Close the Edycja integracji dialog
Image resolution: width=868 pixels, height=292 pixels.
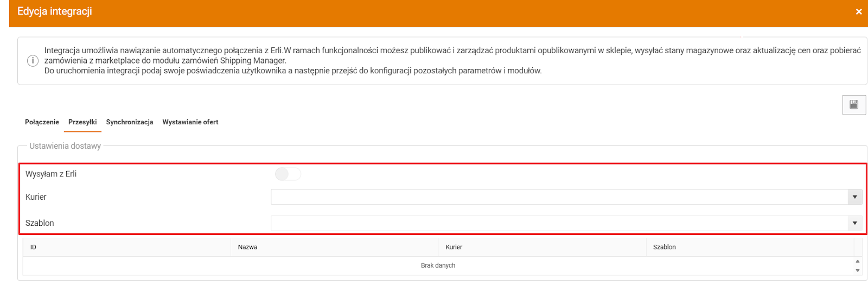859,11
